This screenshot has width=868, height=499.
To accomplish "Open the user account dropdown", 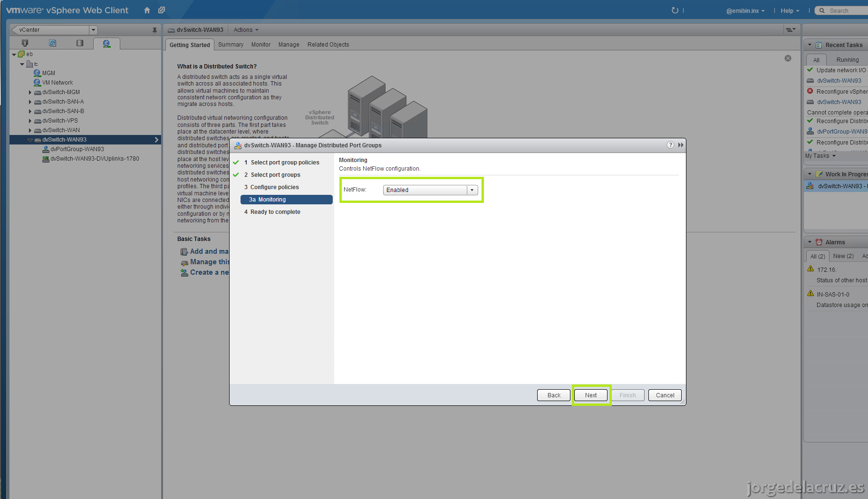I will point(745,11).
